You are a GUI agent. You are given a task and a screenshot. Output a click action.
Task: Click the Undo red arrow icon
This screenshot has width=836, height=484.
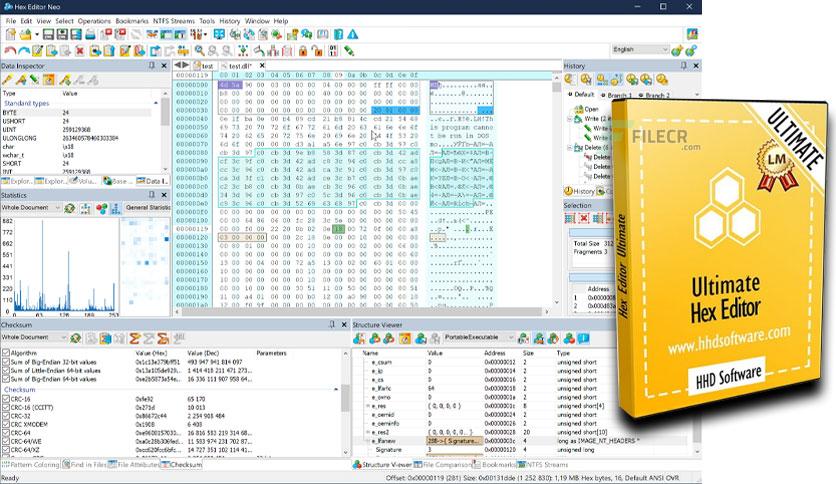tap(10, 51)
